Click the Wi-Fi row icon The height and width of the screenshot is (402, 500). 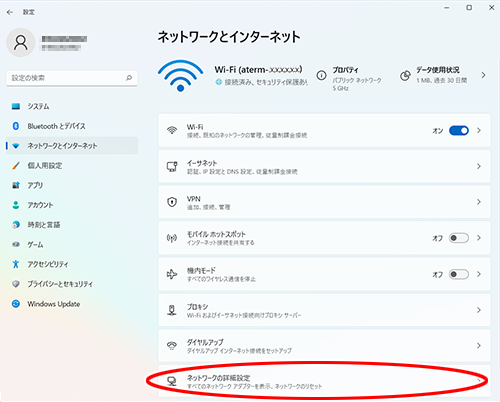(172, 130)
